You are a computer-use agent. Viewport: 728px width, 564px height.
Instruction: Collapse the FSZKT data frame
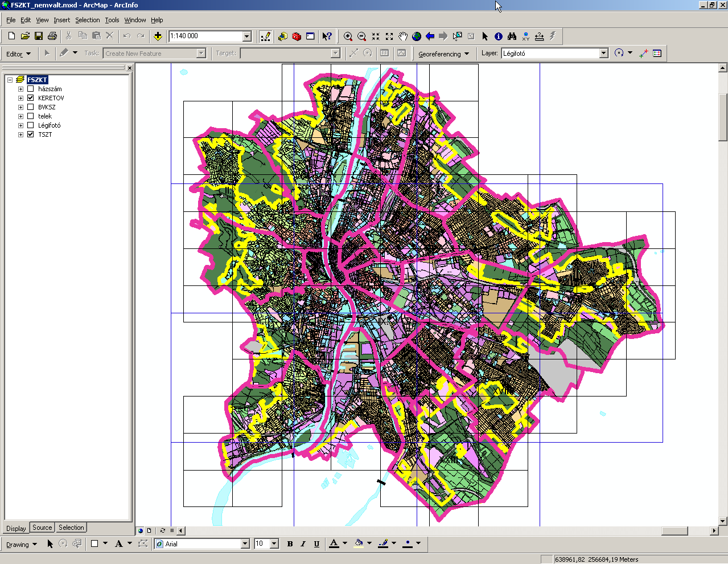[10, 80]
